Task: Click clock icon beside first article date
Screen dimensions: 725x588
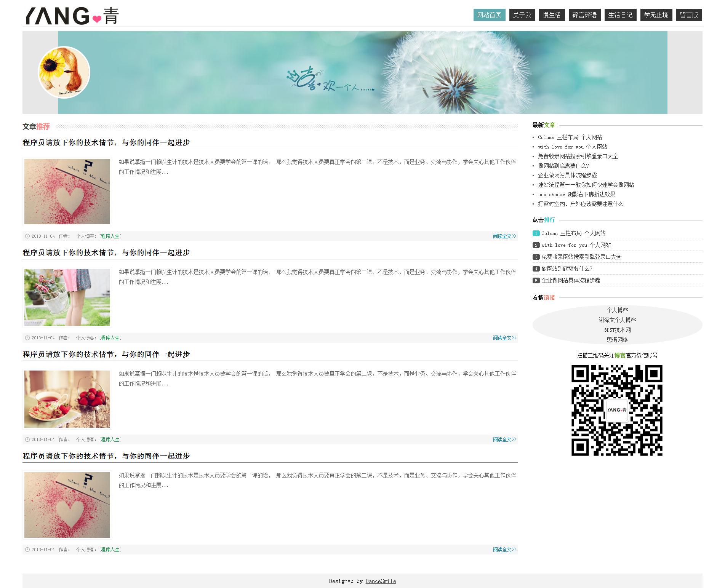Action: click(27, 236)
